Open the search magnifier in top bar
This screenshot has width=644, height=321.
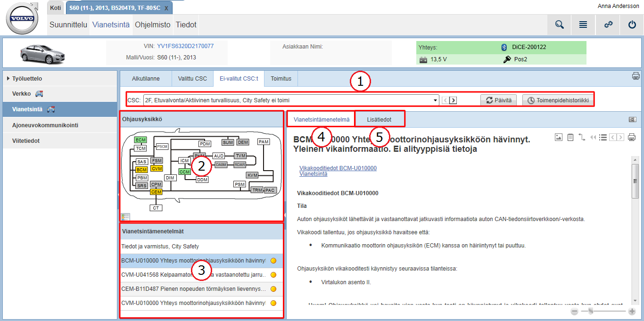560,25
